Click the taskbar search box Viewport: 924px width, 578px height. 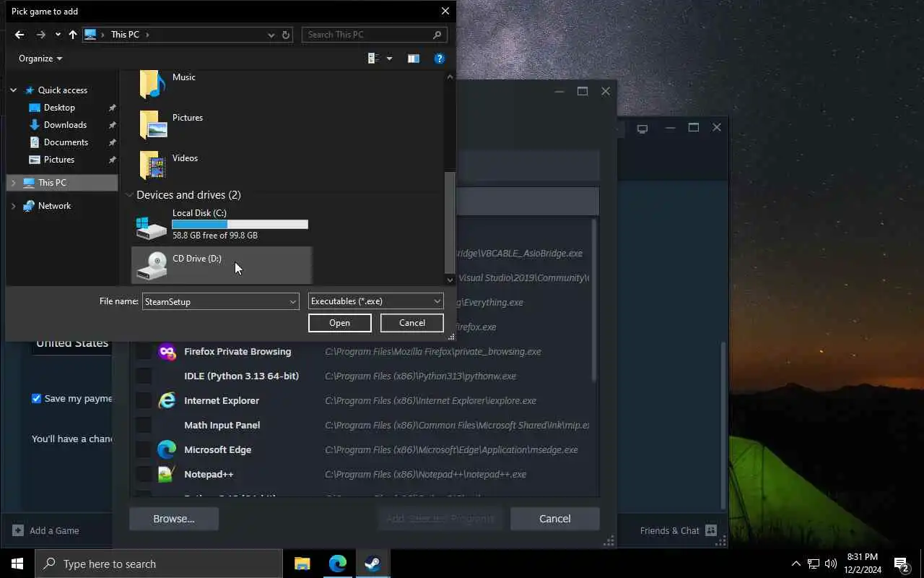[x=159, y=564]
